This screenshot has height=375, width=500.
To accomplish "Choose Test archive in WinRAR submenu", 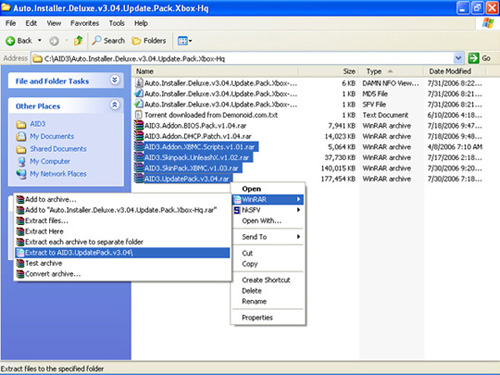I will coord(123,263).
